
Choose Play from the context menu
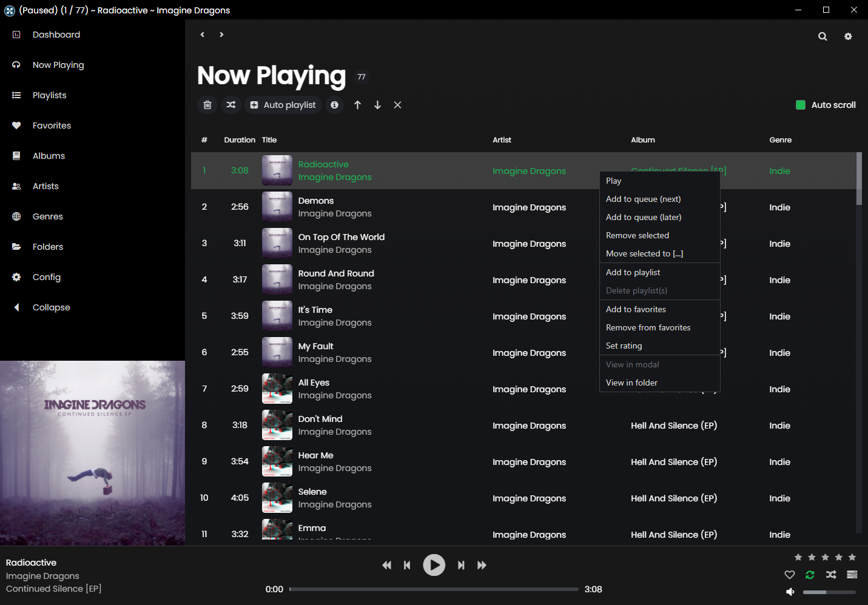click(660, 181)
